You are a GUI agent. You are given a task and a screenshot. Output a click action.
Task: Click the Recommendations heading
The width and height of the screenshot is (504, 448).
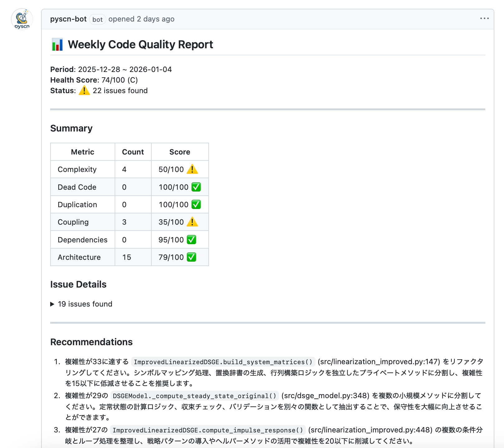click(x=91, y=342)
